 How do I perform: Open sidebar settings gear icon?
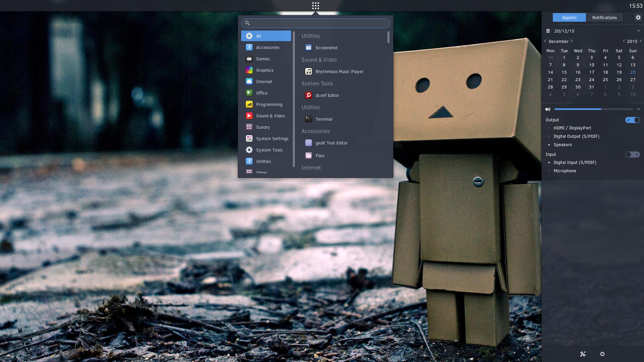pyautogui.click(x=638, y=17)
